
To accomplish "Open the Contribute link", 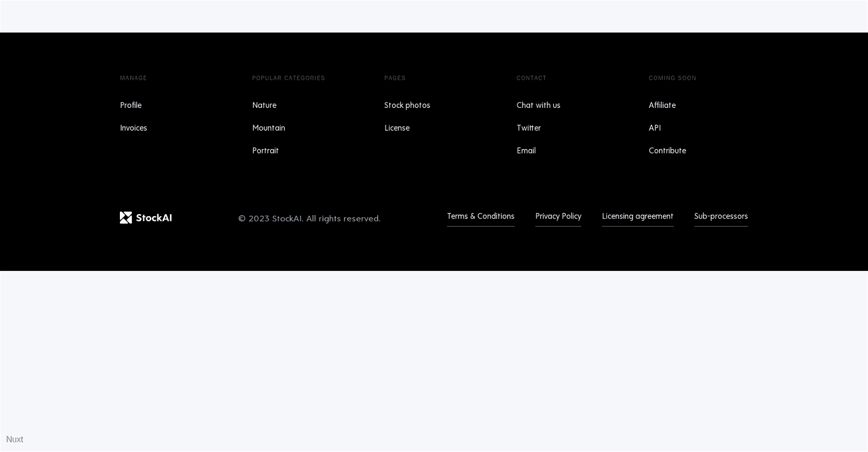I will 667,151.
